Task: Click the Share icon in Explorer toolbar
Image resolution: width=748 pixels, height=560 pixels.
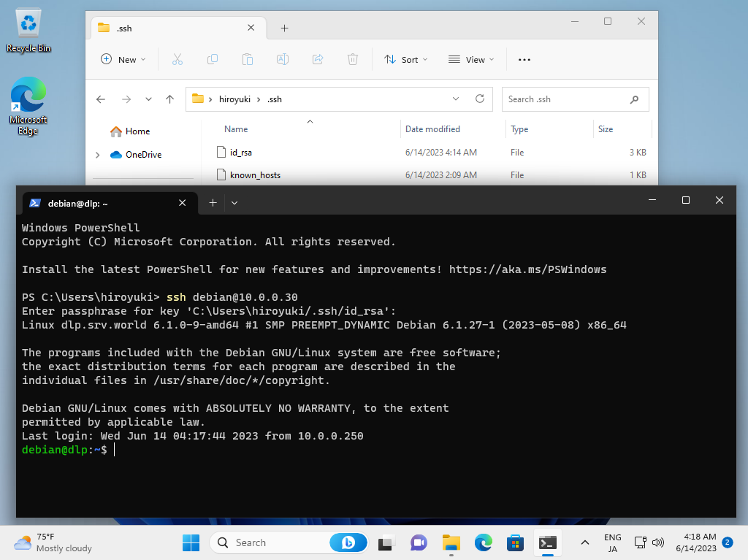Action: point(318,60)
